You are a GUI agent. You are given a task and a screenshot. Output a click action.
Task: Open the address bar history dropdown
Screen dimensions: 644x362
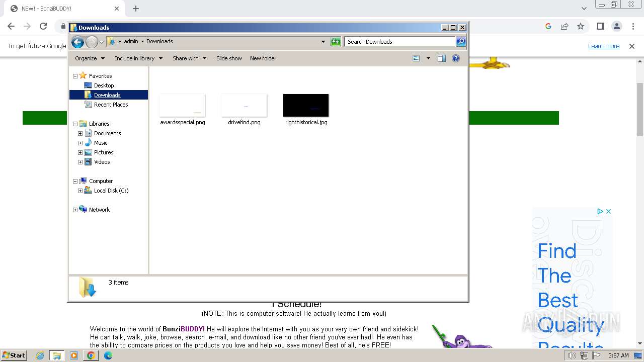tap(323, 42)
